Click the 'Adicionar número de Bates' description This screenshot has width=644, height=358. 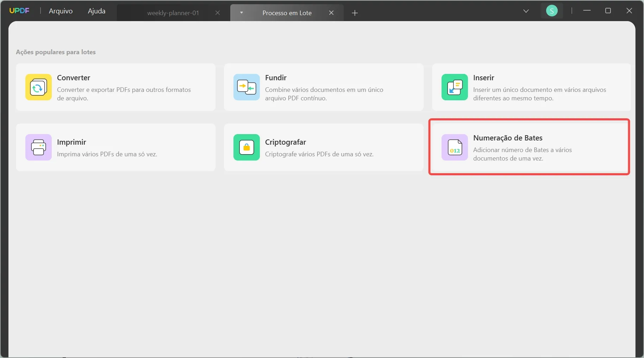[523, 154]
